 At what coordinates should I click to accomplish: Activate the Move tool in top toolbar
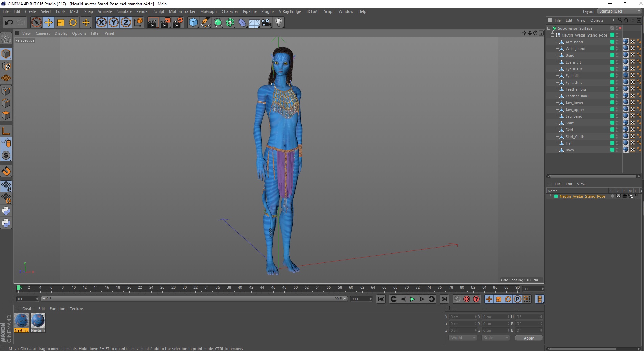click(x=48, y=22)
